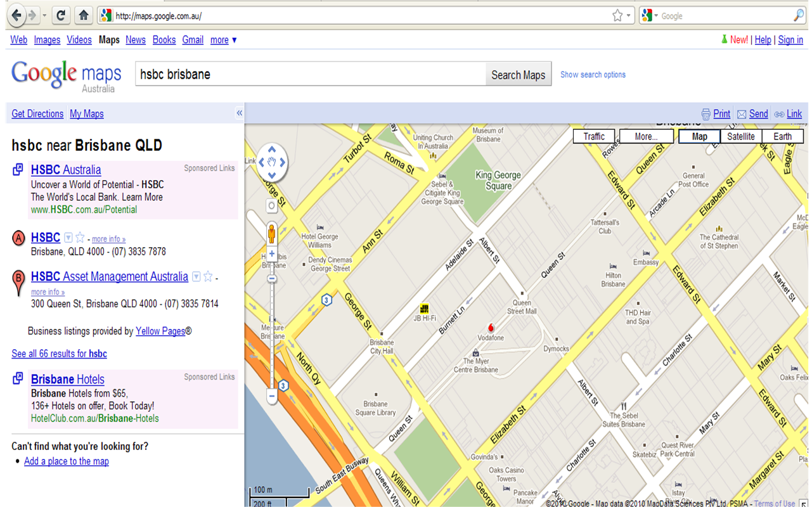Open the Videos link in top navigation
Screen dimensions: 812x507
(79, 40)
